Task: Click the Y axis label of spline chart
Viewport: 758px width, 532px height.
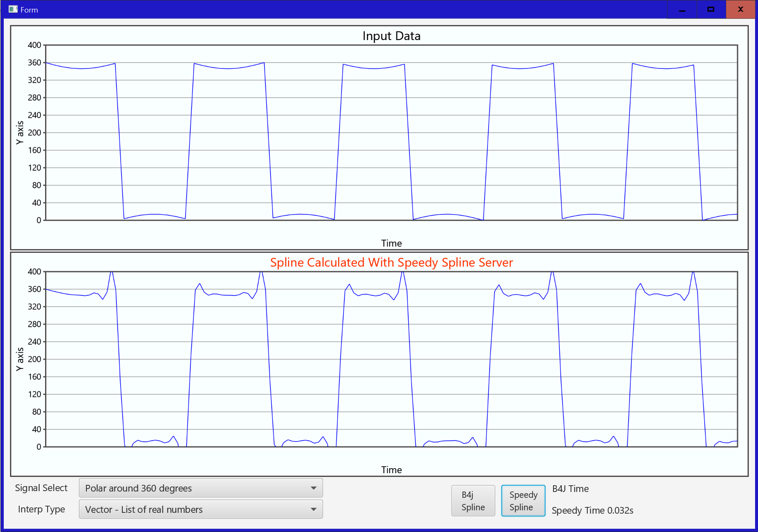Action: tap(20, 359)
